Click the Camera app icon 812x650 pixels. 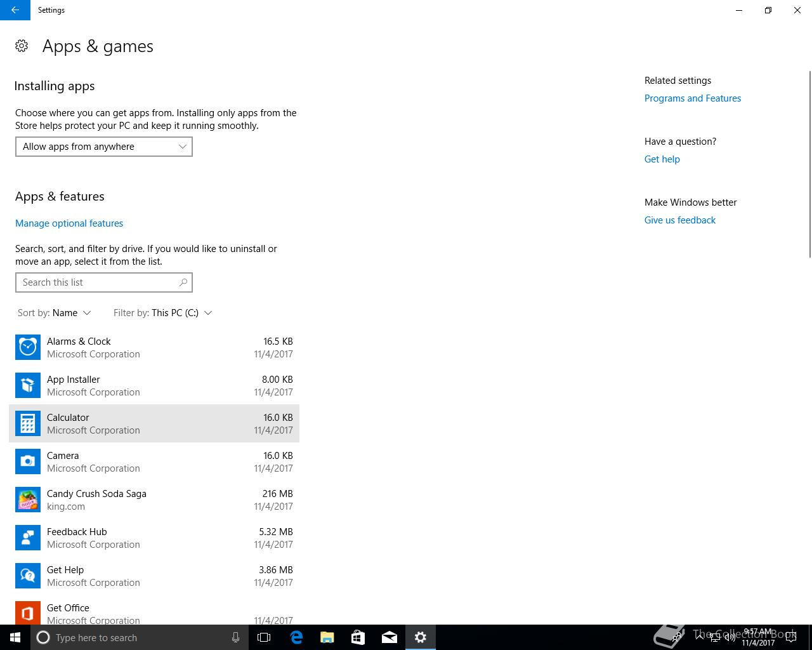point(28,461)
